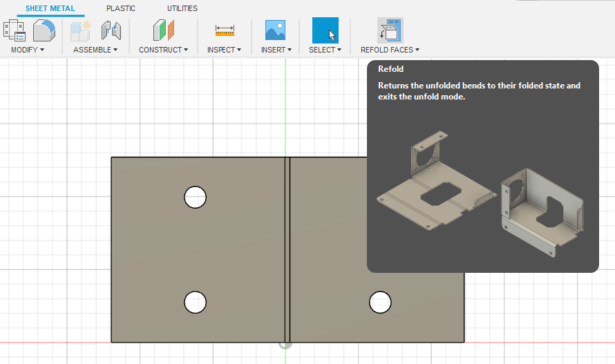Open the SELECT dropdown menu
615x364 pixels.
pyautogui.click(x=325, y=50)
